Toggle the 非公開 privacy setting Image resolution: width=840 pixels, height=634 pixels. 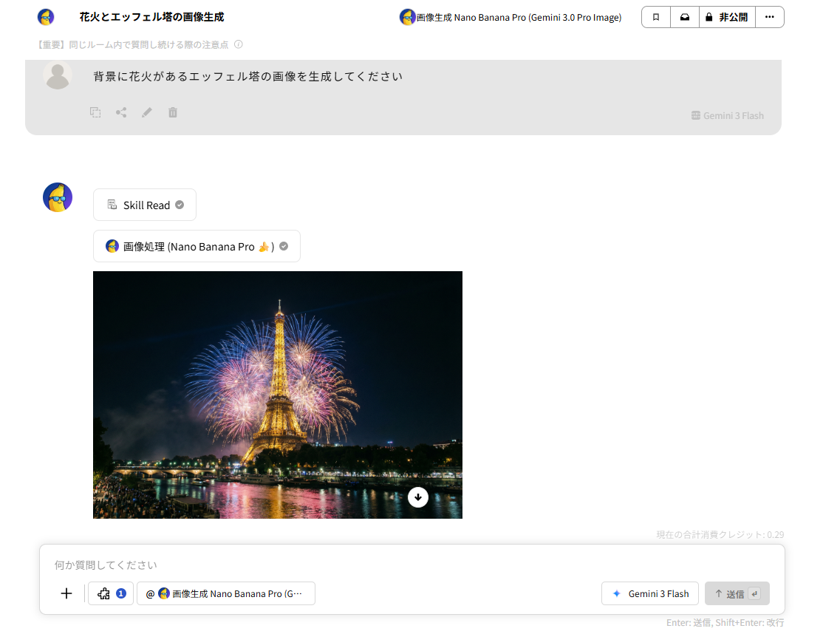pyautogui.click(x=727, y=16)
